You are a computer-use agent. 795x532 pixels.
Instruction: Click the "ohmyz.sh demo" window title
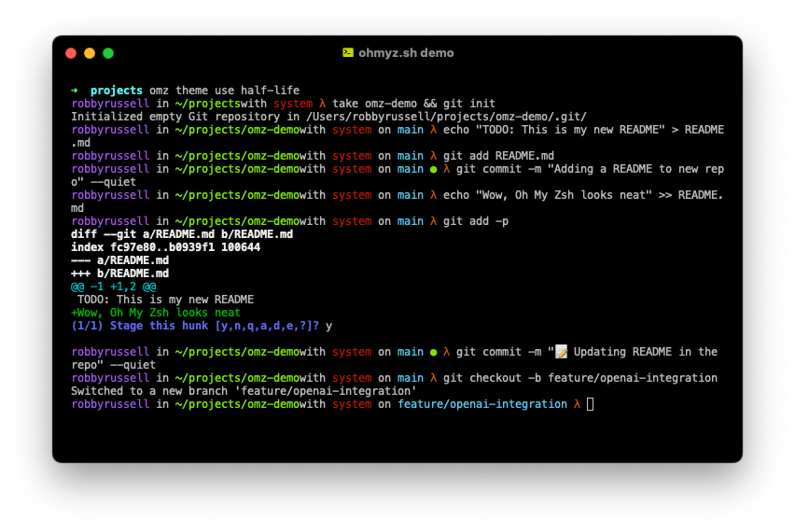pyautogui.click(x=406, y=53)
